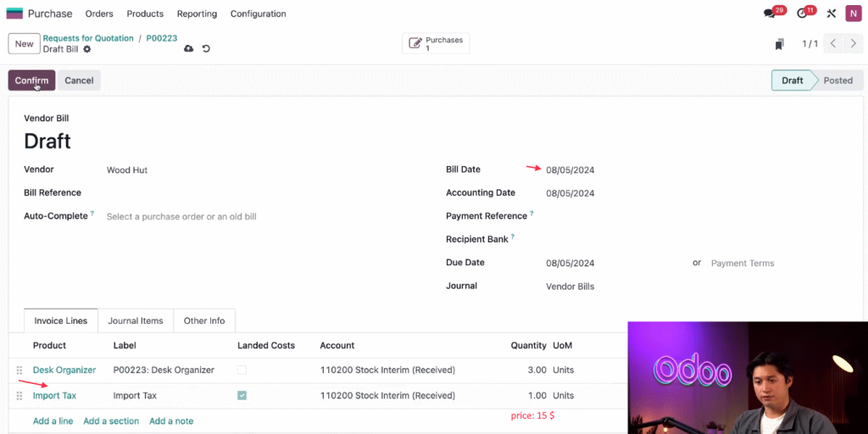868x434 pixels.
Task: Switch to the Other Info tab
Action: [204, 321]
